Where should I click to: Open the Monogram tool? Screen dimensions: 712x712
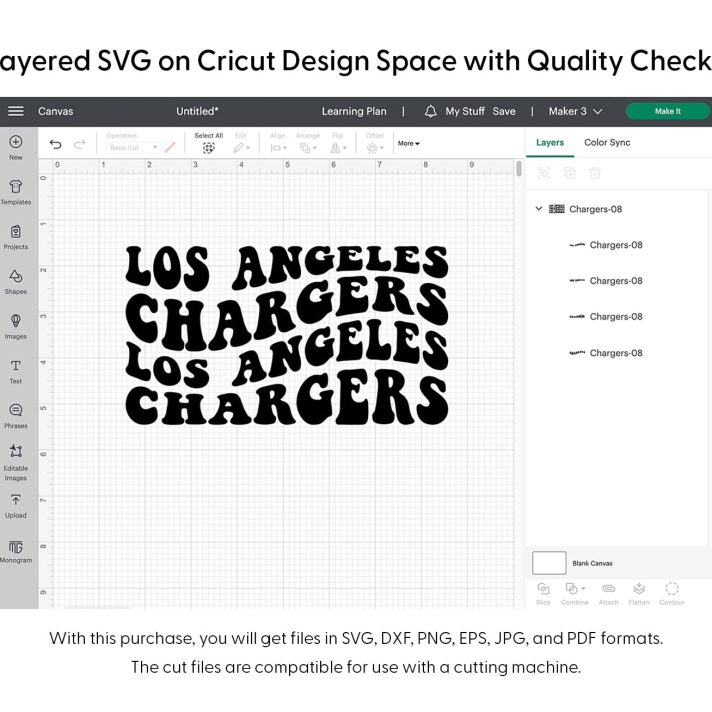(15, 551)
